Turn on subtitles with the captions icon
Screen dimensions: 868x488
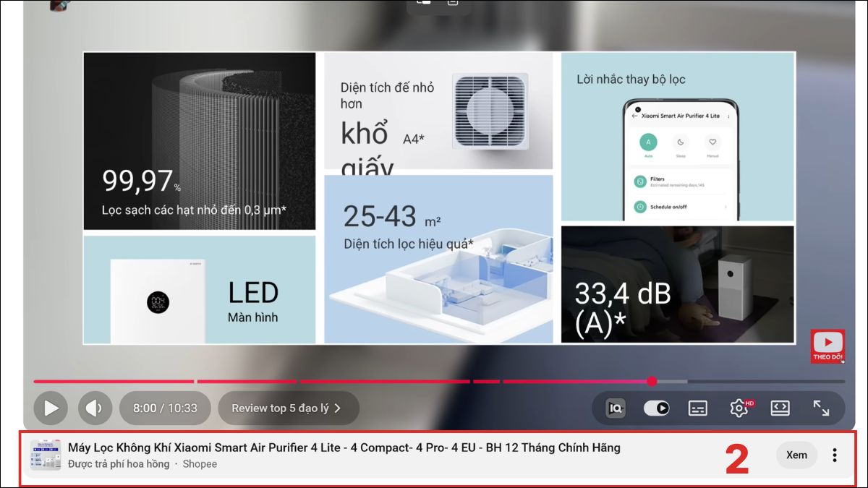click(x=698, y=408)
